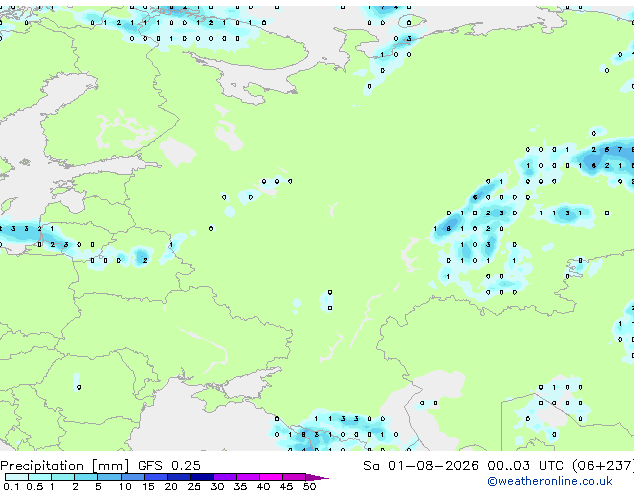Viewport: 634px width, 490px height.
Task: Click the forecast run label '(06+237)'
Action: pos(603,466)
